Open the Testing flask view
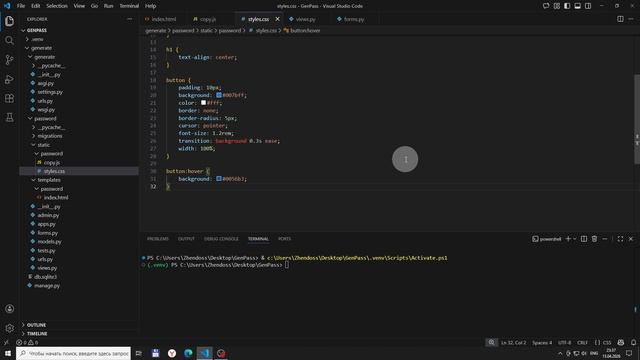This screenshot has width=640, height=360. click(9, 118)
